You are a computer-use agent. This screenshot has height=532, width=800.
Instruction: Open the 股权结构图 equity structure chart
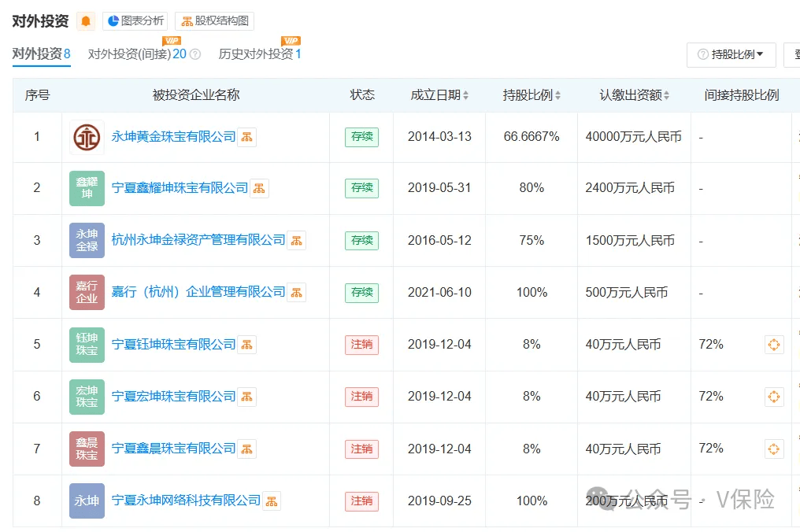(214, 21)
